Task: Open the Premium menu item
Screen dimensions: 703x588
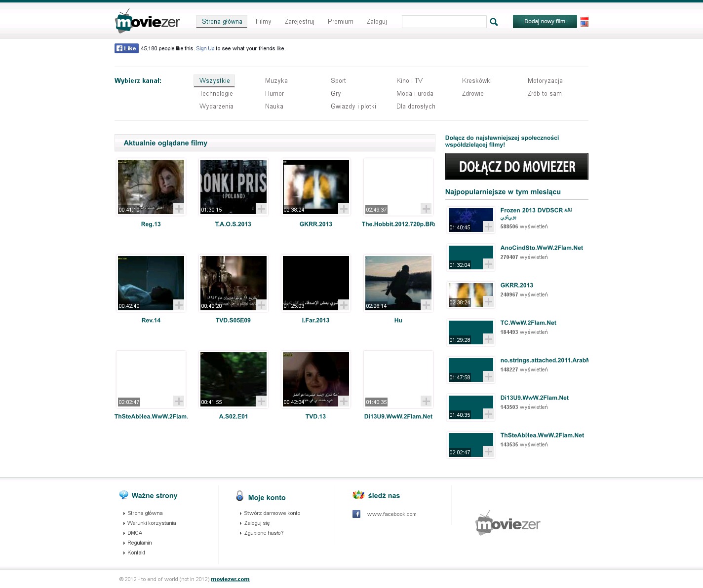Action: point(340,22)
